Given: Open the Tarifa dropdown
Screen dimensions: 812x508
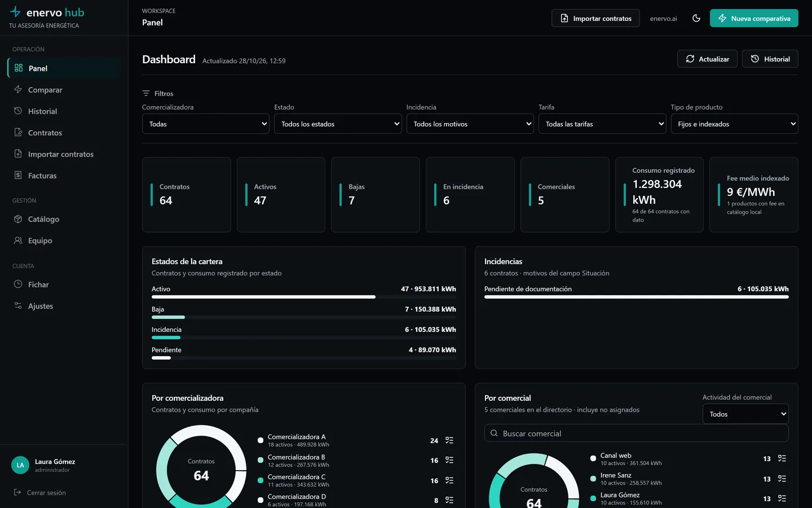Looking at the screenshot, I should [x=602, y=124].
